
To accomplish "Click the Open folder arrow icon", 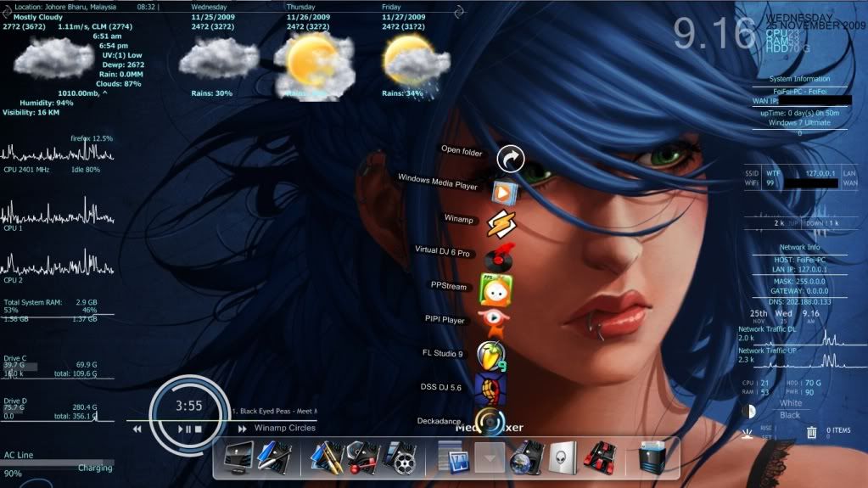I will click(x=510, y=158).
